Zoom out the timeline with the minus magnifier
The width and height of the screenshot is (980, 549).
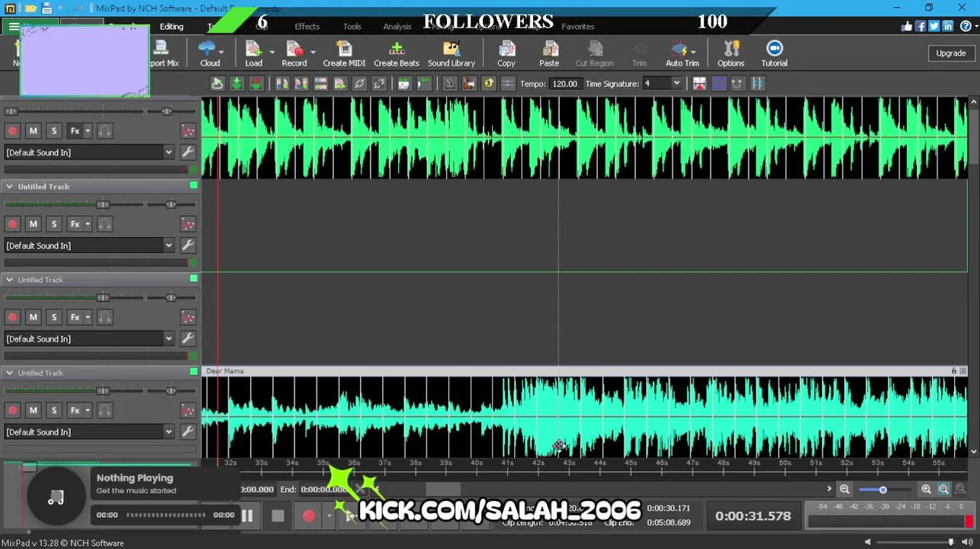[844, 490]
